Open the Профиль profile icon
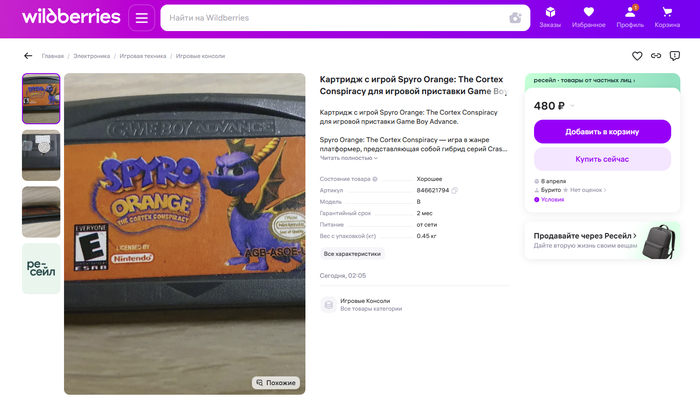 click(x=630, y=17)
